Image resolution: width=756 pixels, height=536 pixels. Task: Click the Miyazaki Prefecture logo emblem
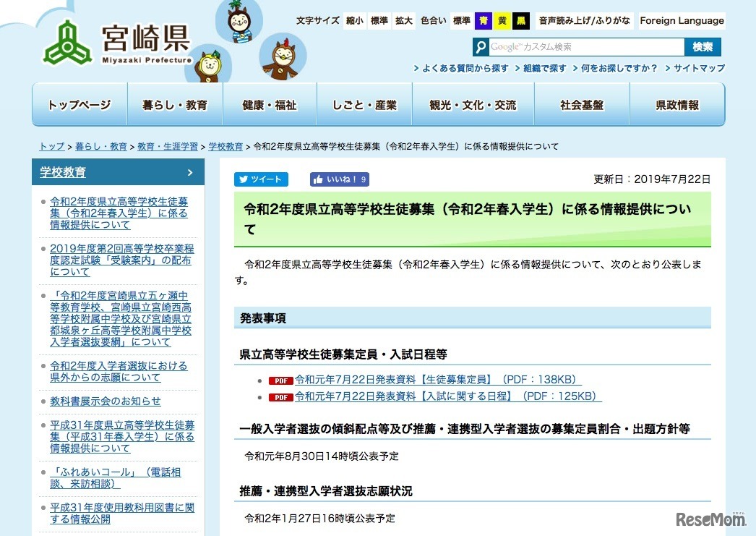pyautogui.click(x=69, y=42)
